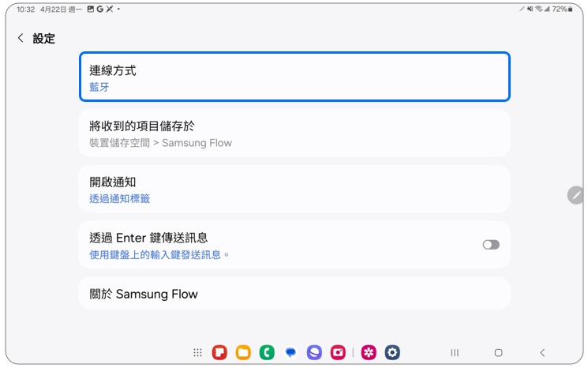Viewport: 588px width, 368px height.
Task: Launch the red notes app in the taskbar
Action: coord(219,352)
